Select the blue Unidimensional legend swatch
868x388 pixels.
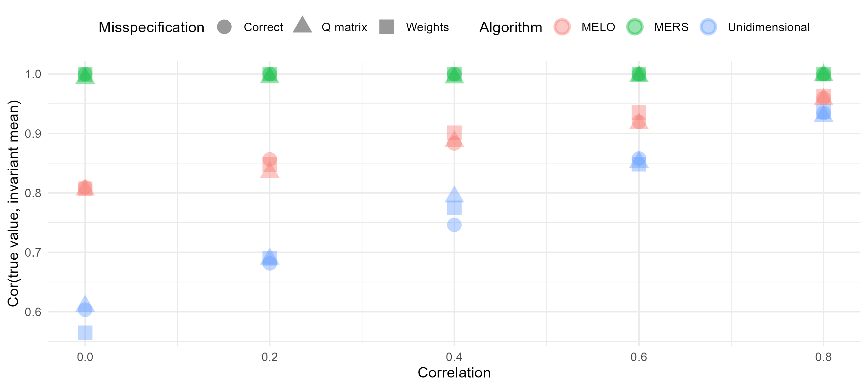[708, 27]
